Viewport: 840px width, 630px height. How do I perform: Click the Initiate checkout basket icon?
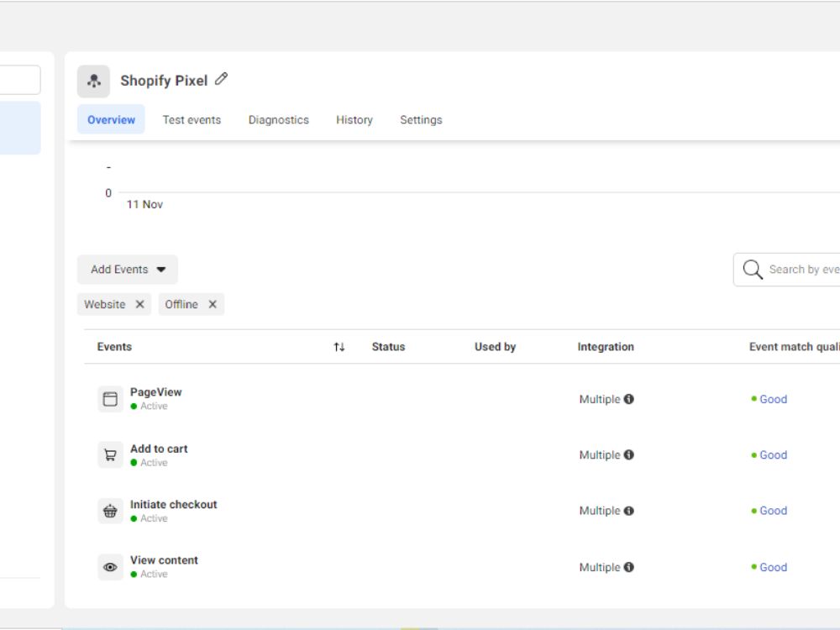110,511
